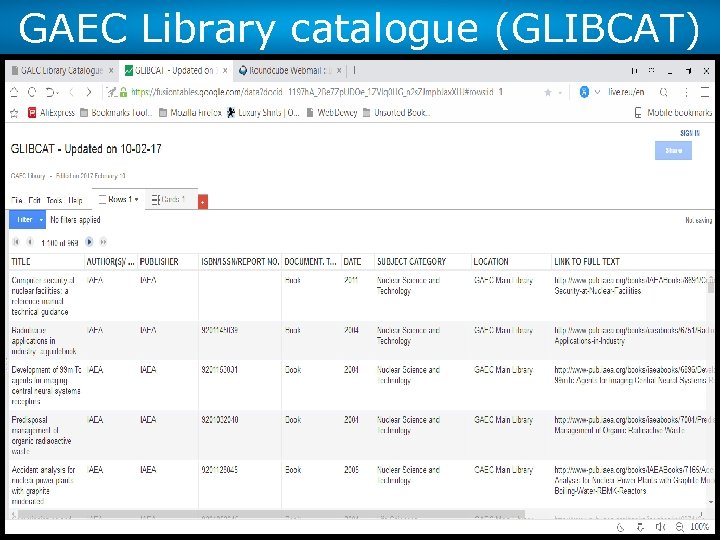720x540 pixels.
Task: Click the mute speaker icon in status bar
Action: pyautogui.click(x=660, y=527)
